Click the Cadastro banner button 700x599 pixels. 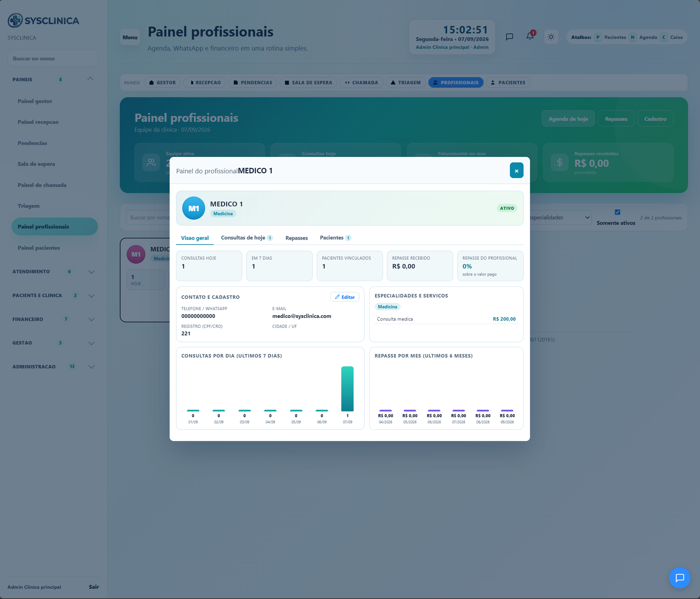(655, 118)
